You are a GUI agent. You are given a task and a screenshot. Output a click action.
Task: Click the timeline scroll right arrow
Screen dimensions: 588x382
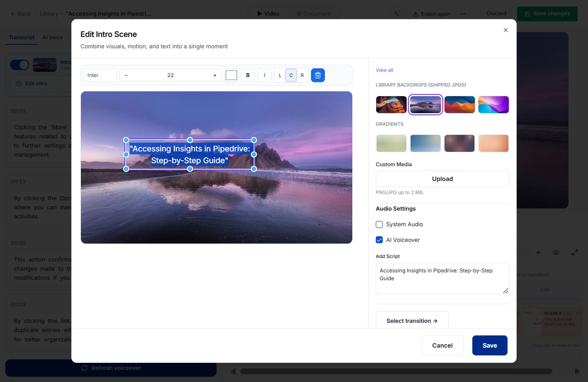pyautogui.click(x=578, y=372)
